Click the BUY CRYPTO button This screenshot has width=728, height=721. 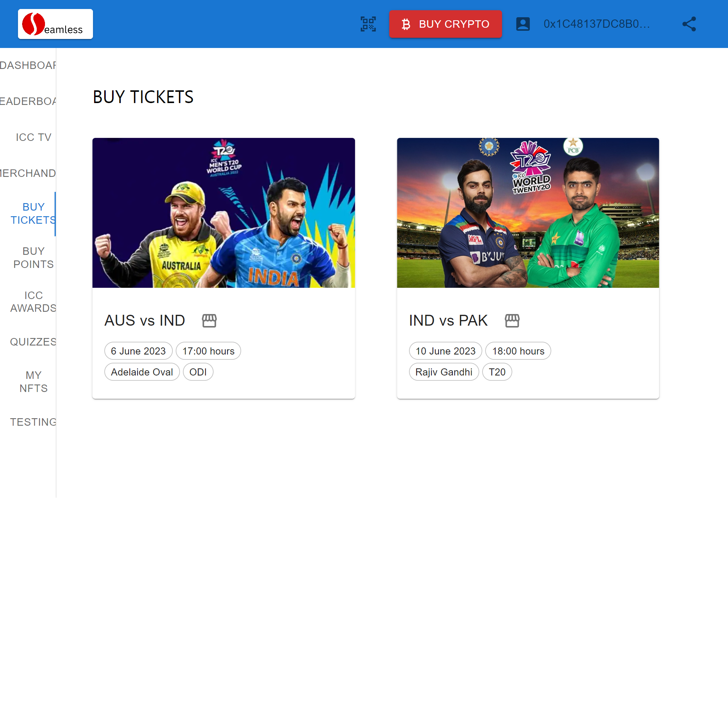[x=445, y=24]
